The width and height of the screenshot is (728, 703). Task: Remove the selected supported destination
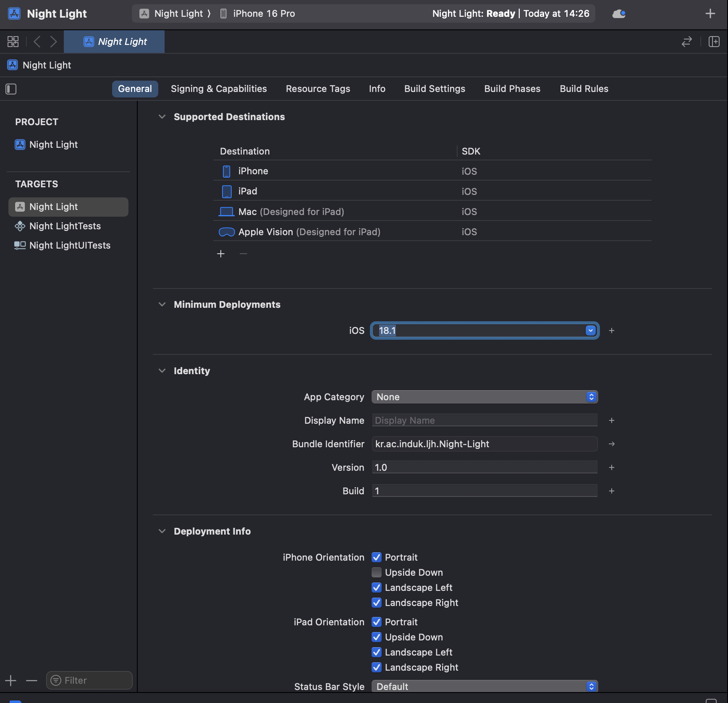[243, 254]
